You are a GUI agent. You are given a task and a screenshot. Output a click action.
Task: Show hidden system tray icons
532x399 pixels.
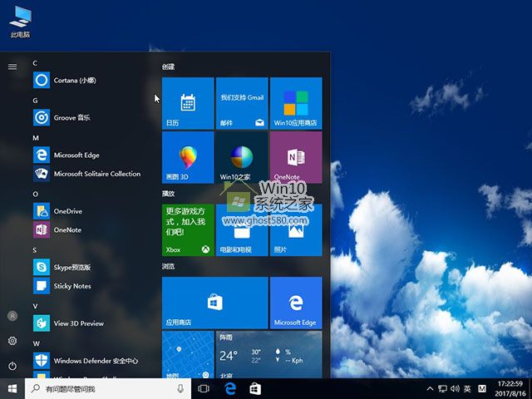click(430, 389)
